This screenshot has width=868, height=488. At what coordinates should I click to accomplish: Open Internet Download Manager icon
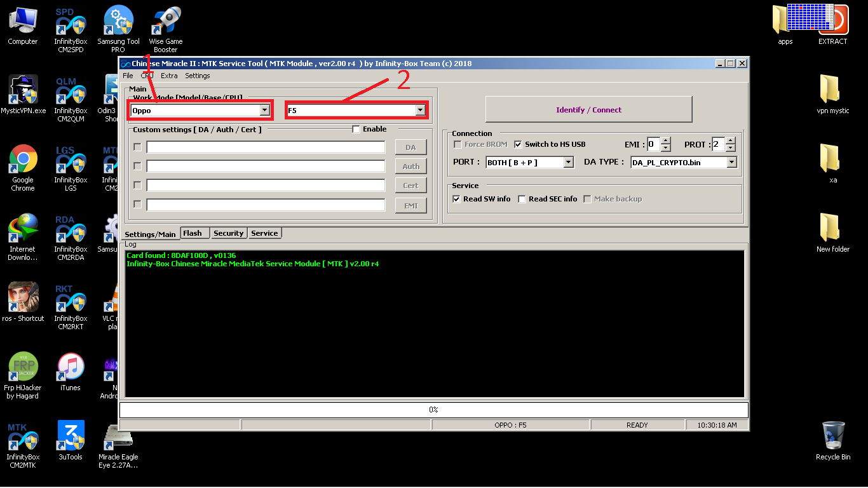tap(23, 237)
